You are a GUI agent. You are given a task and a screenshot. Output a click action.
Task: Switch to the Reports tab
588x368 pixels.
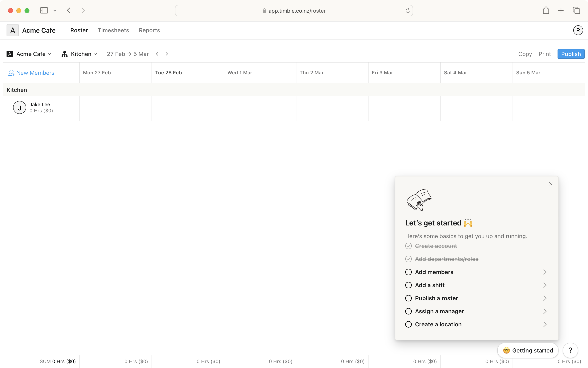(149, 30)
